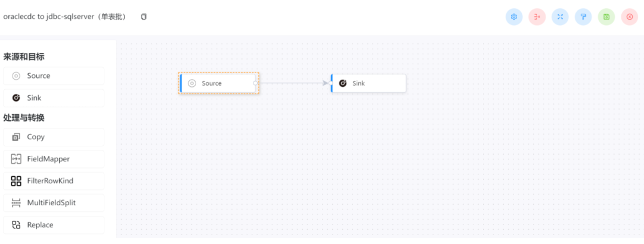644x244 pixels.
Task: Select the MultiFieldSplit transform in the sidebar
Action: [54, 203]
